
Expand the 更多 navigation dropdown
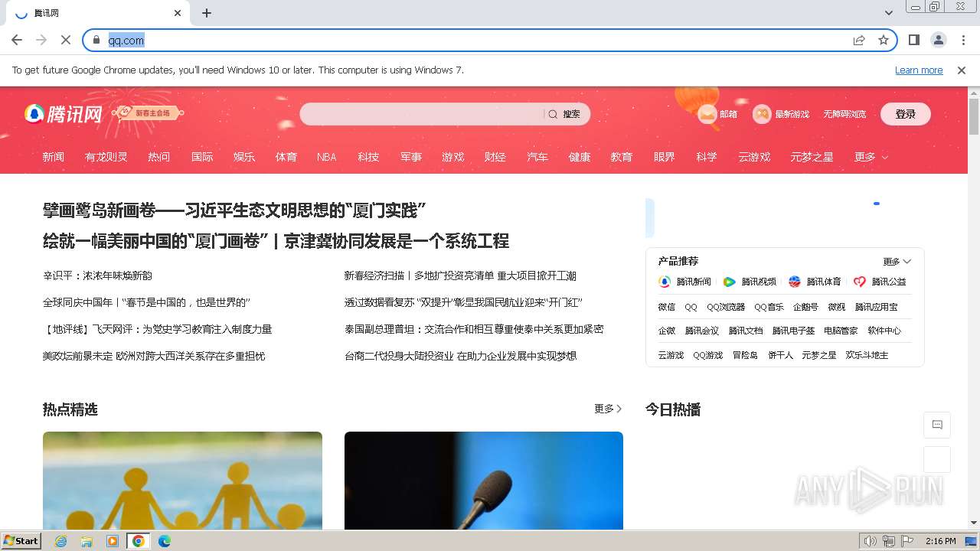[x=871, y=157]
